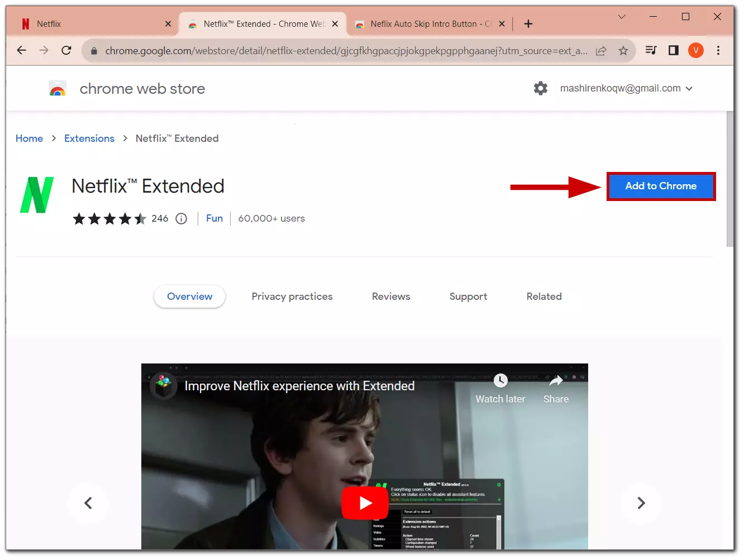Image resolution: width=744 pixels, height=560 pixels.
Task: Switch to the Support tab
Action: (x=468, y=296)
